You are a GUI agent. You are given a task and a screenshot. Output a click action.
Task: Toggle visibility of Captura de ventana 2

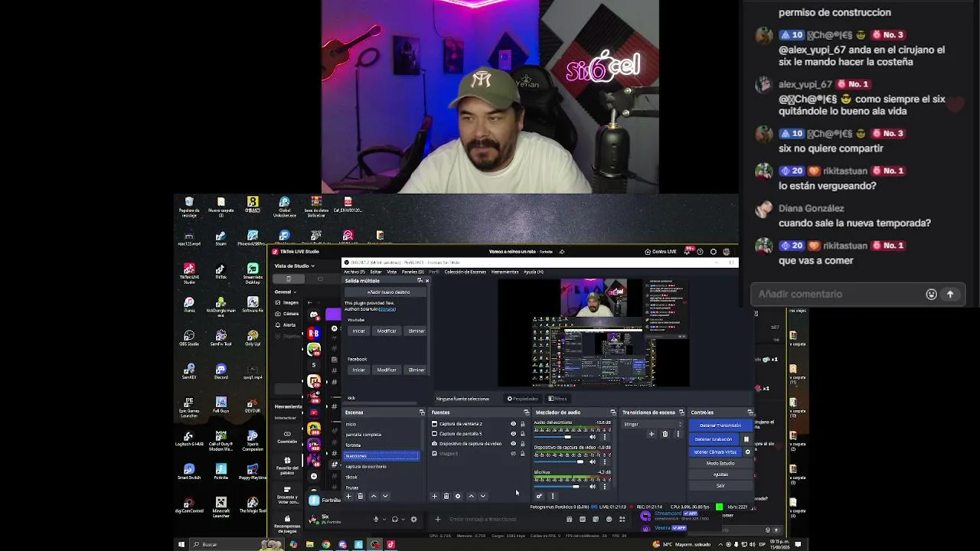coord(513,424)
